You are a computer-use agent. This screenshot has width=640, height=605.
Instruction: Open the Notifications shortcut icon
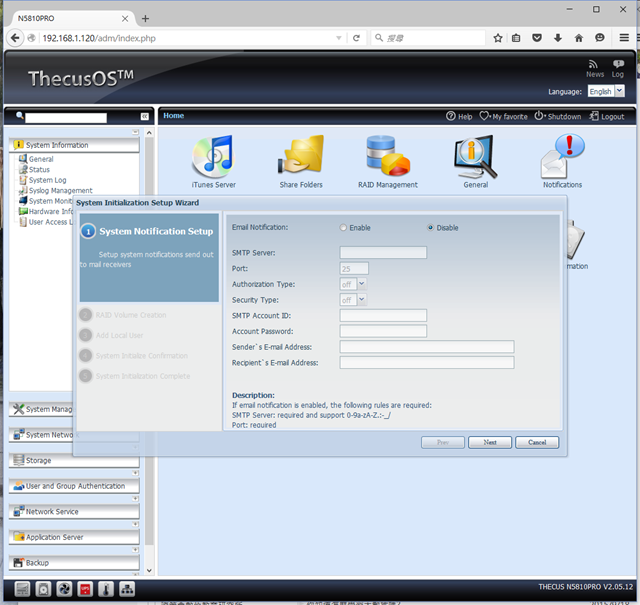[x=562, y=156]
